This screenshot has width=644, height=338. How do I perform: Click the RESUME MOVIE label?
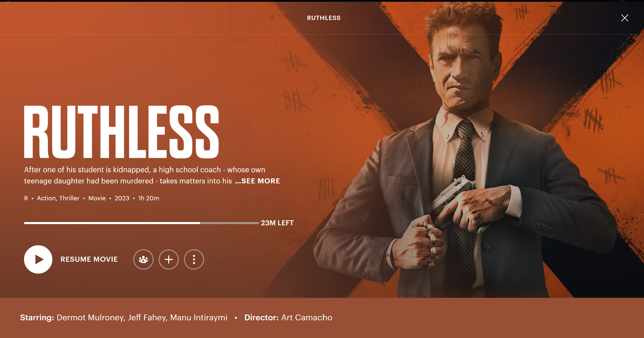point(89,259)
